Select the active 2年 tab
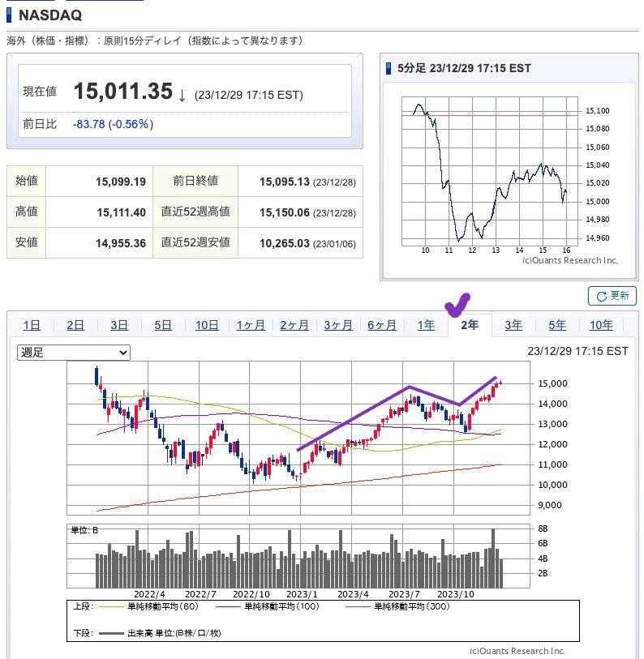Image resolution: width=644 pixels, height=659 pixels. 470,325
